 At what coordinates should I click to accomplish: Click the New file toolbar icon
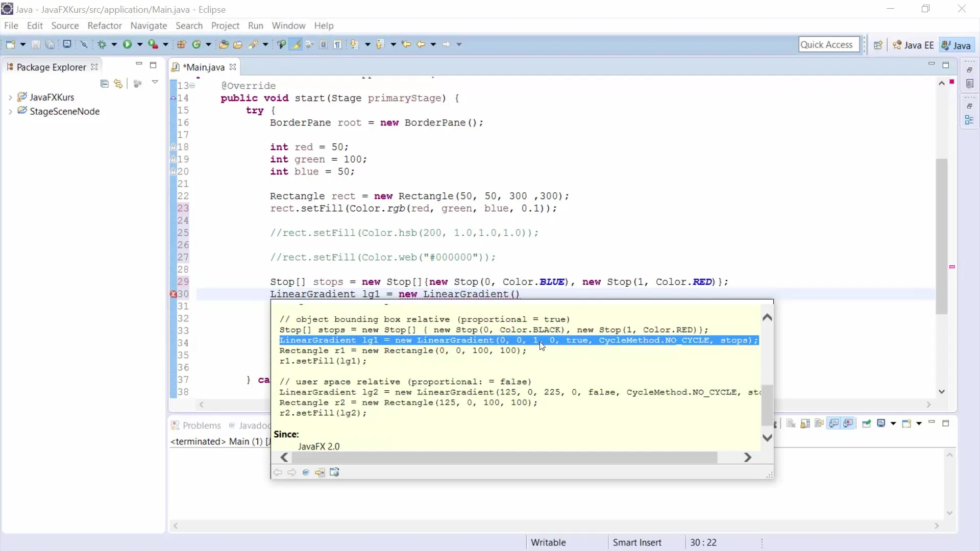10,44
